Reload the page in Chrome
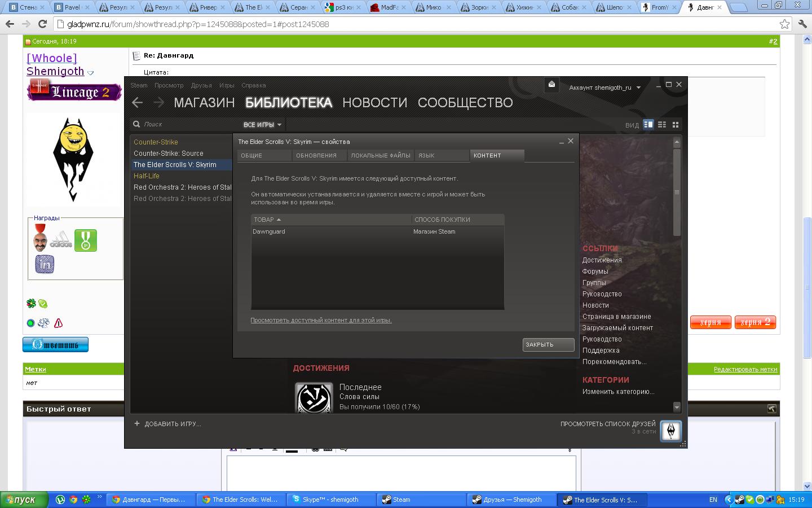 point(42,24)
